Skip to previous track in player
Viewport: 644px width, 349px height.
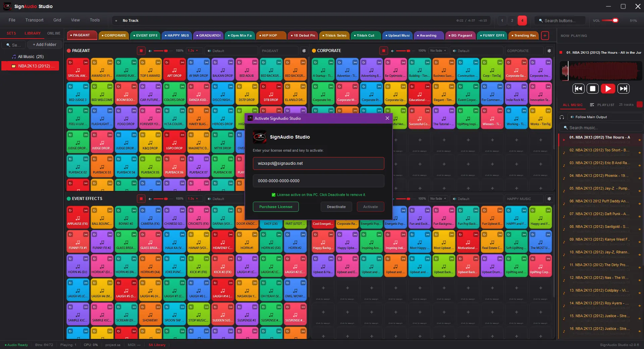pos(579,89)
